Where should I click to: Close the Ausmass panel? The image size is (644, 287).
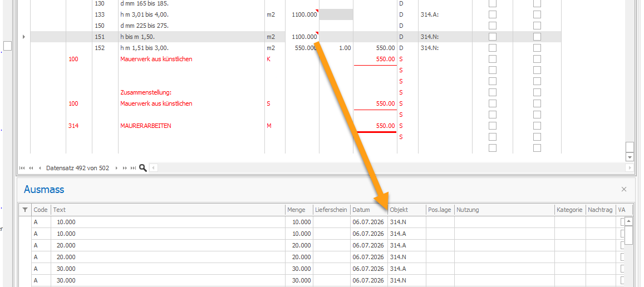click(x=624, y=189)
